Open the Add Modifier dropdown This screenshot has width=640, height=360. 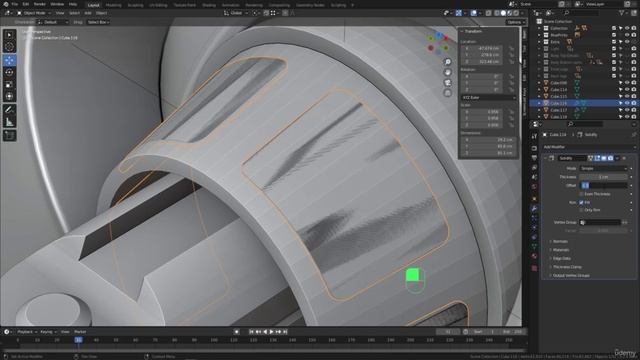pyautogui.click(x=589, y=147)
